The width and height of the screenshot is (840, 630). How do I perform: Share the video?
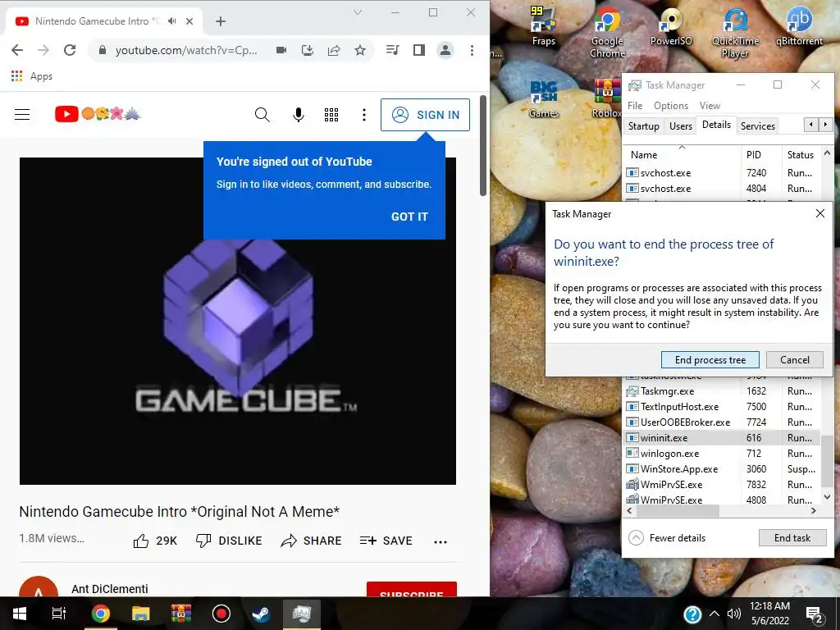click(311, 541)
